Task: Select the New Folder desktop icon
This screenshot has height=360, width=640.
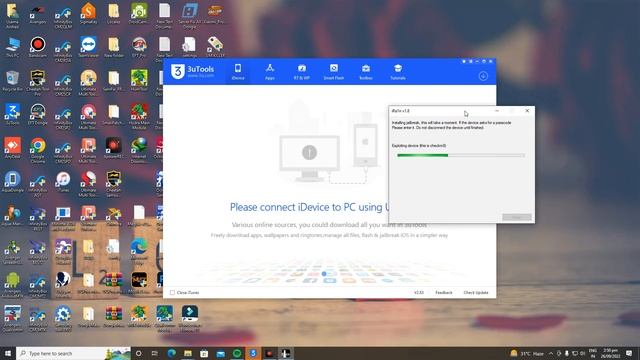Action: tap(113, 47)
